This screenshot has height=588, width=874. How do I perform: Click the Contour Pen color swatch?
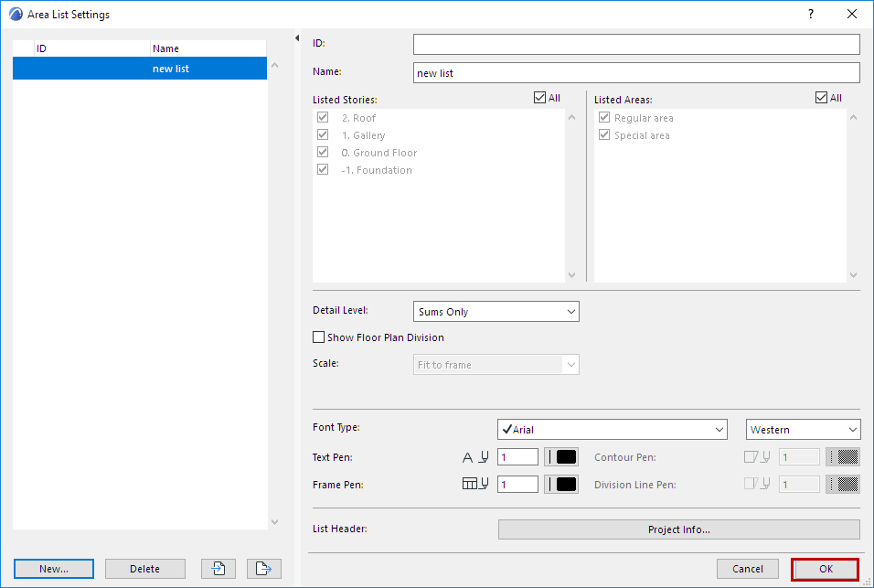point(843,457)
